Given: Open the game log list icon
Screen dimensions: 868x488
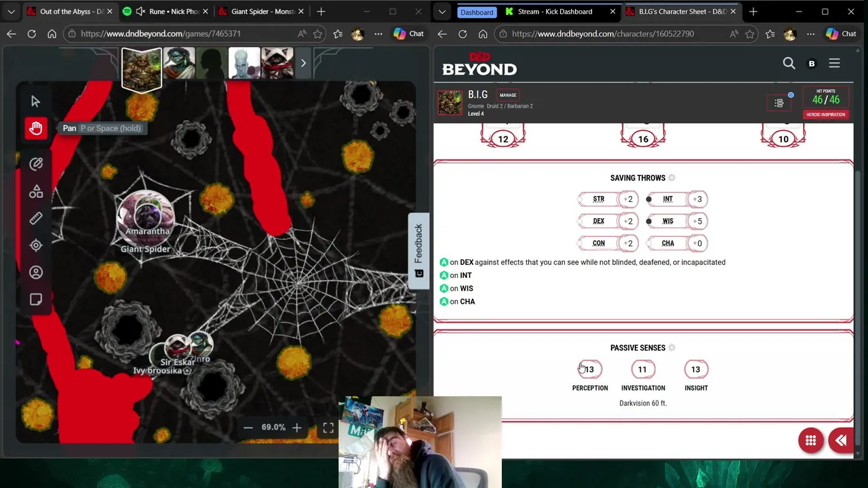Looking at the screenshot, I should point(779,103).
